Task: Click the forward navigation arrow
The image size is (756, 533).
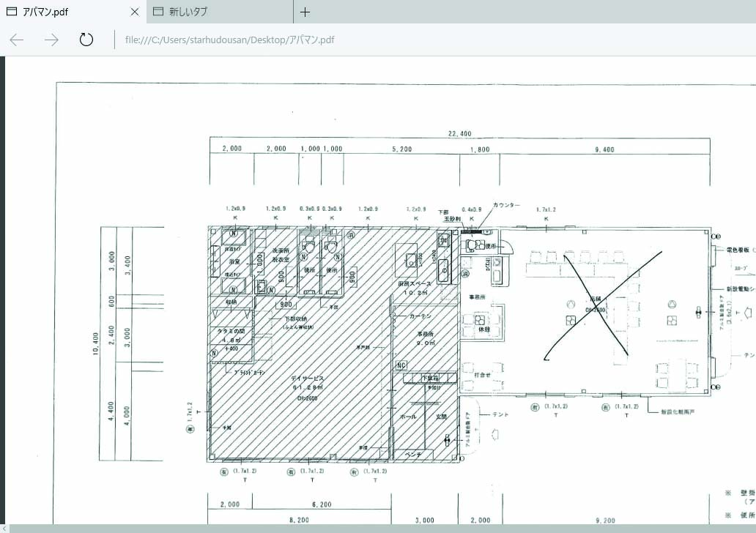Action: coord(51,40)
